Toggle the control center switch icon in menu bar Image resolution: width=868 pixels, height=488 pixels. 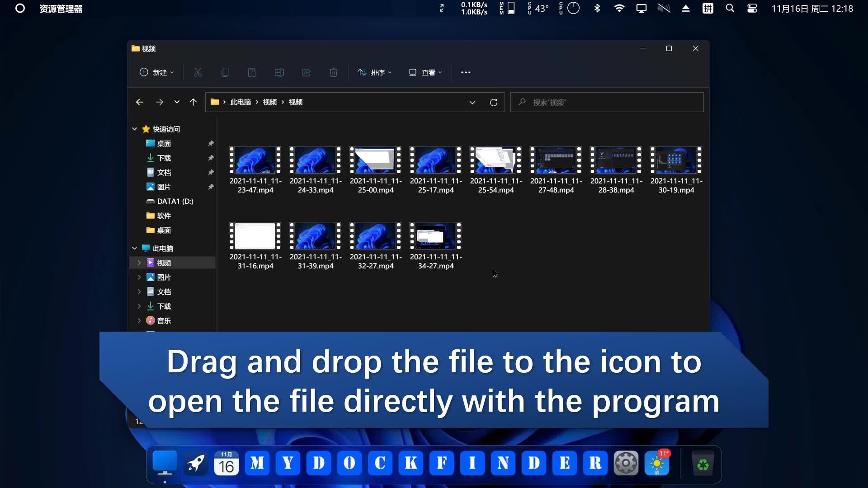[752, 9]
